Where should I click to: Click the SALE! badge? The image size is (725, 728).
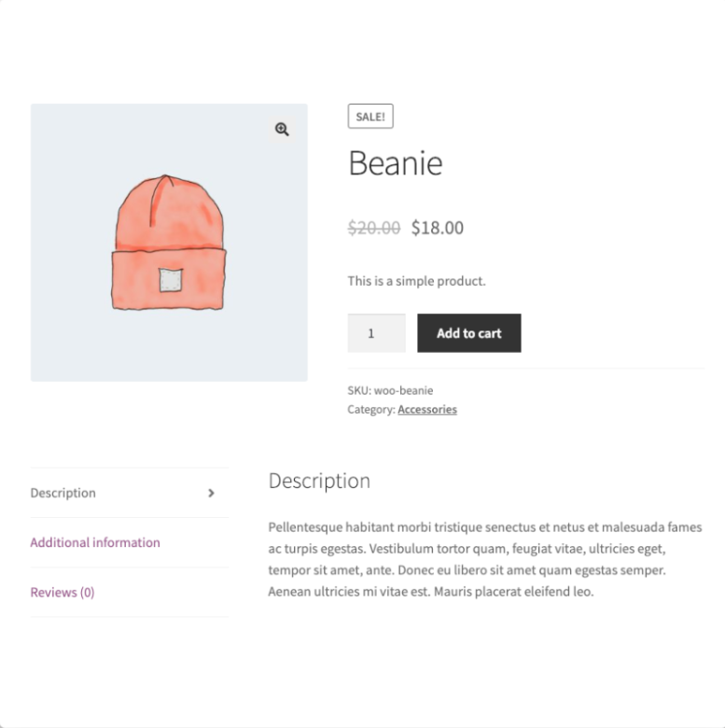[370, 117]
